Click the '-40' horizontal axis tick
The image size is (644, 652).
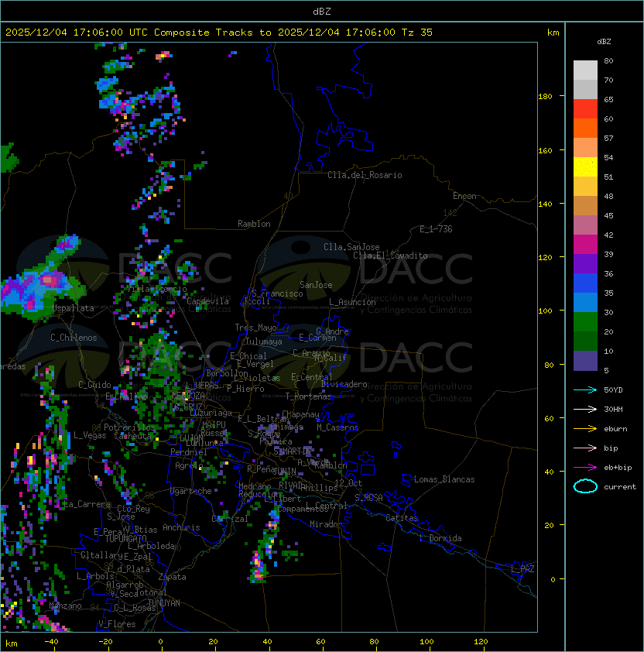tap(51, 642)
